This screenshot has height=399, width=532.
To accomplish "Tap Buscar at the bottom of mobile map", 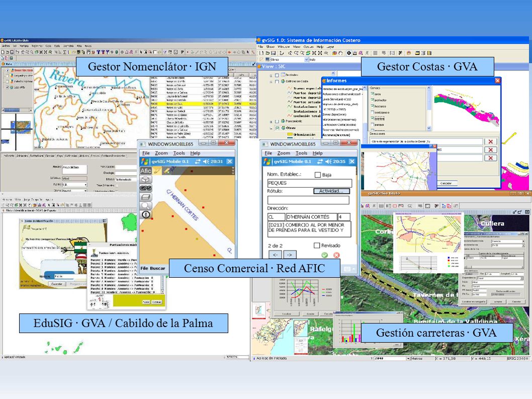I will [157, 268].
